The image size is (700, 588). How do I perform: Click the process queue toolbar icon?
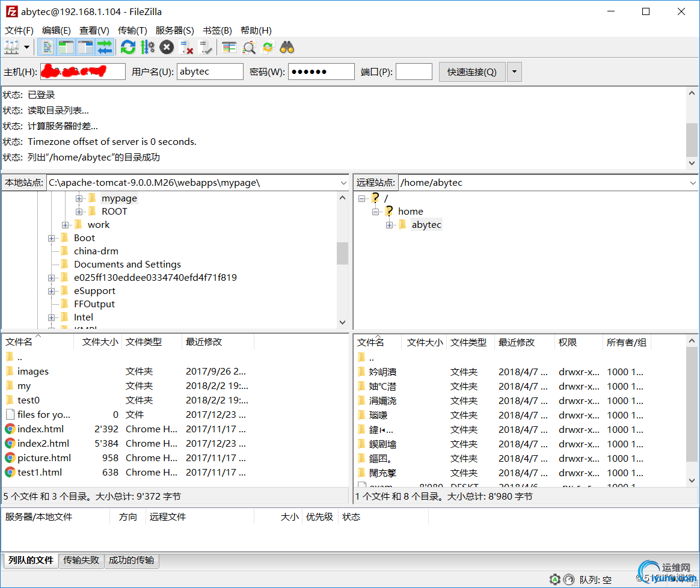(x=147, y=47)
